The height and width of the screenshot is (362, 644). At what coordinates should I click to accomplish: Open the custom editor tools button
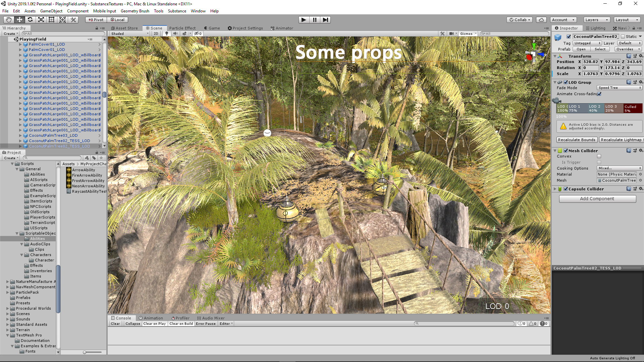point(73,20)
